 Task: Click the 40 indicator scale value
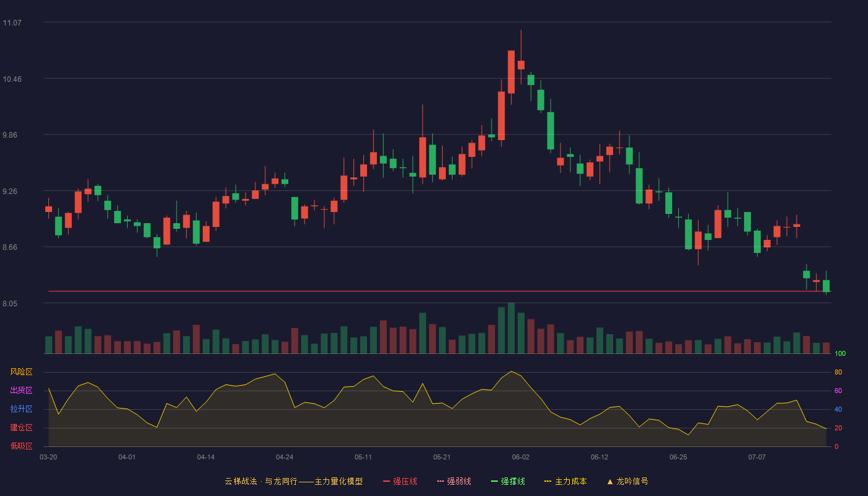[838, 409]
